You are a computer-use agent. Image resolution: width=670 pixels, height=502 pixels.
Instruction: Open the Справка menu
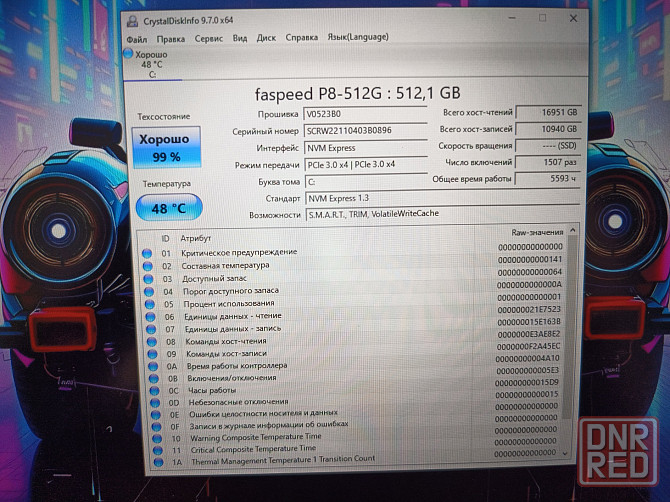[301, 37]
